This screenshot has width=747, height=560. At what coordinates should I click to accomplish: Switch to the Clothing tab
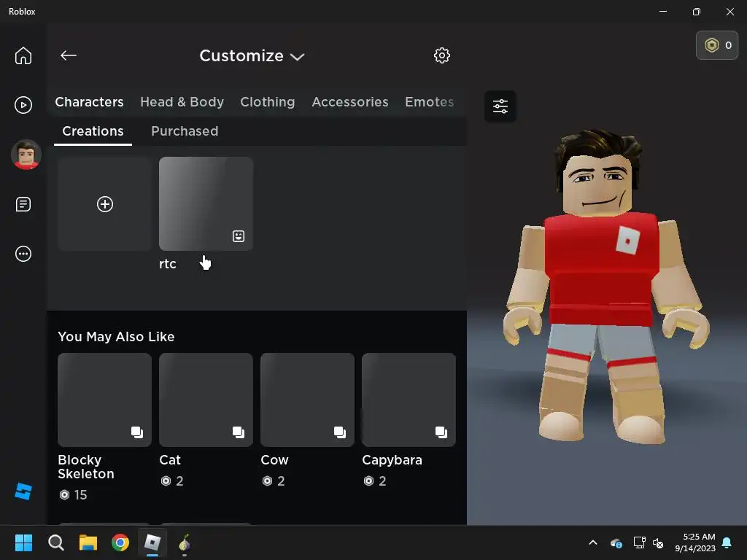coord(267,102)
